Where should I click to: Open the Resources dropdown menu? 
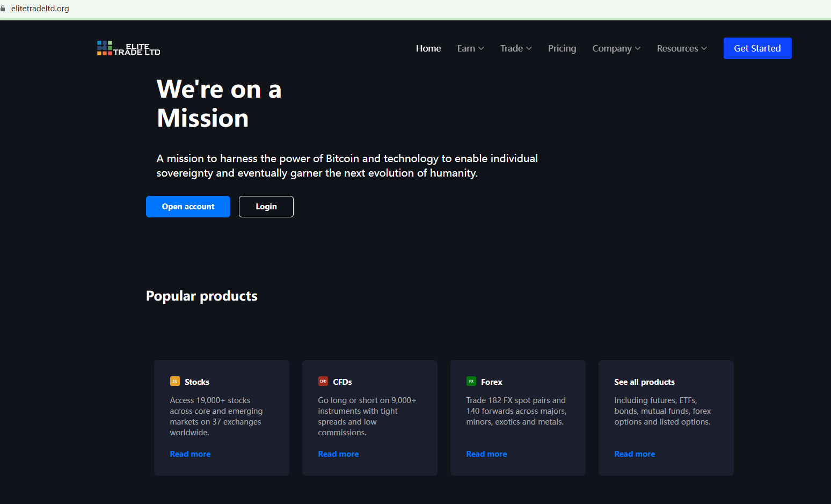(682, 48)
